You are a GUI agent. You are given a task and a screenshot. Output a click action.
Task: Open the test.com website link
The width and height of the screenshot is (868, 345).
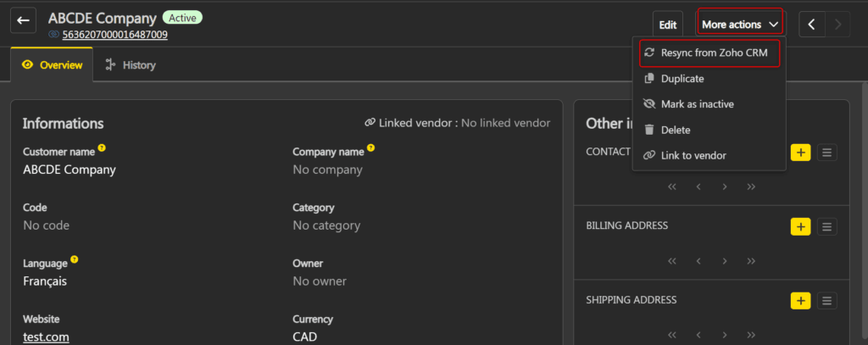(46, 337)
